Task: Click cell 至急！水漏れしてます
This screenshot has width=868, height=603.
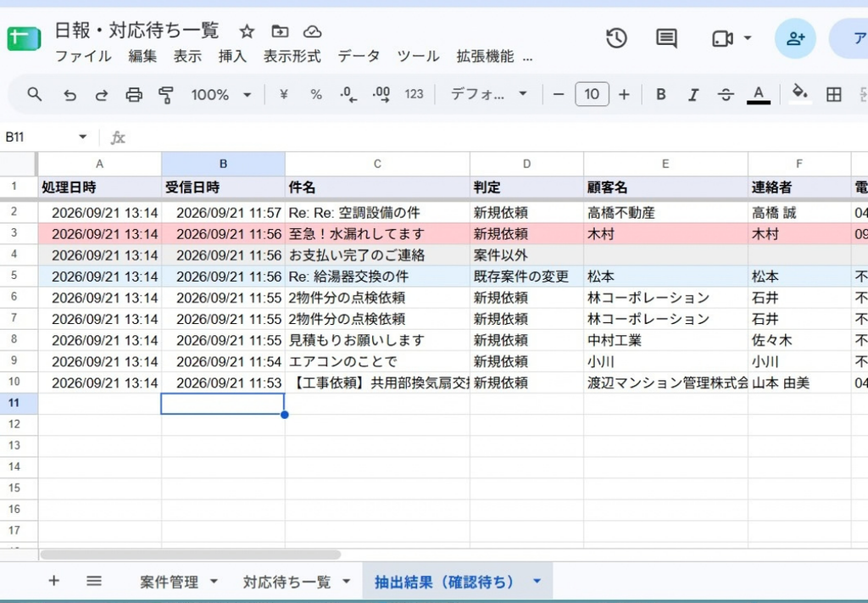Action: click(x=377, y=234)
